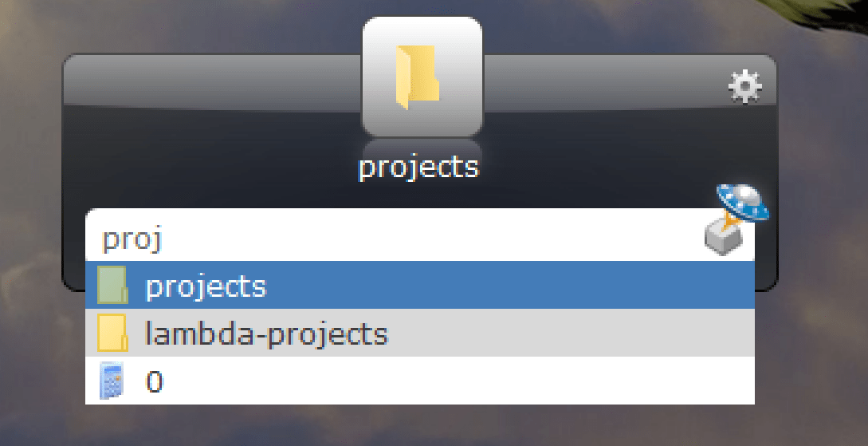Pick the calculator result "0"

[x=155, y=381]
